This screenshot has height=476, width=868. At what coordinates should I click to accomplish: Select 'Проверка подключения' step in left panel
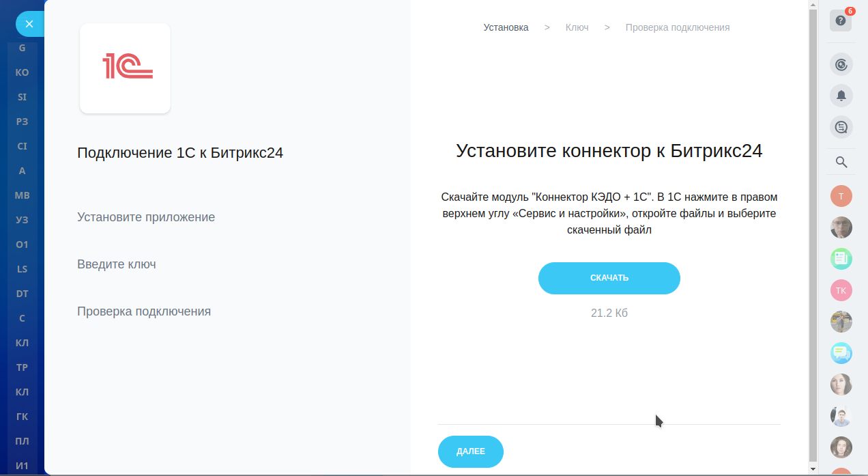coord(144,311)
